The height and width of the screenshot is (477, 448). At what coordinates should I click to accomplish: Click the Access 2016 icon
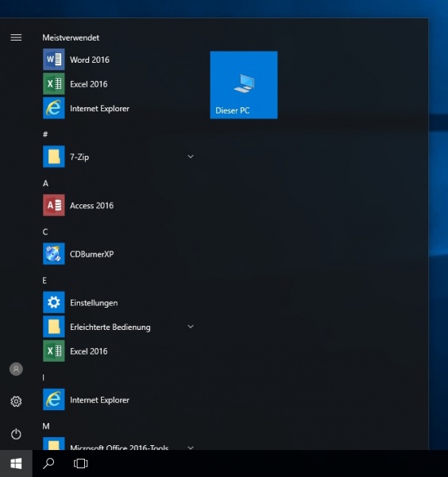54,205
